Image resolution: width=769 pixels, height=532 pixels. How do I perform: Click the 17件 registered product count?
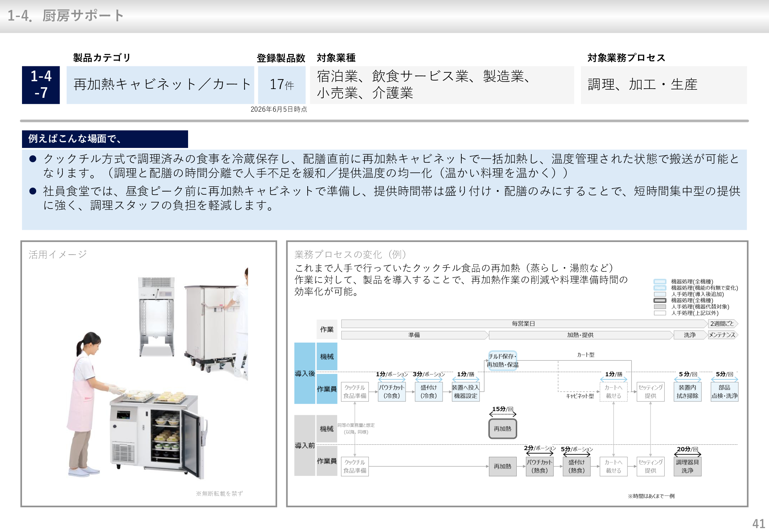click(282, 85)
